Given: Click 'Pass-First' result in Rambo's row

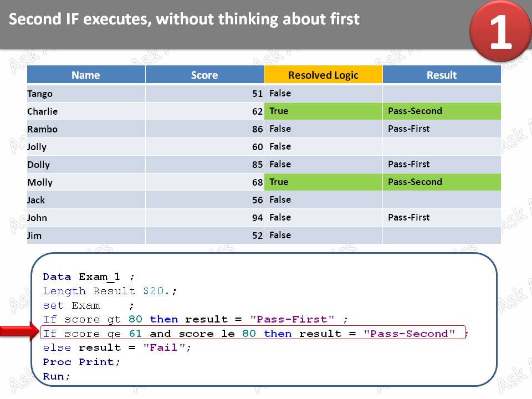Looking at the screenshot, I should (409, 129).
